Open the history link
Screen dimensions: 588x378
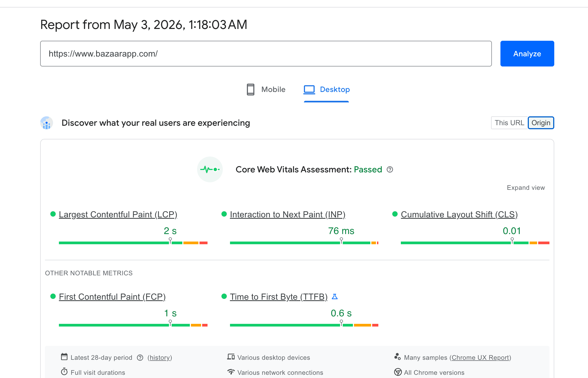coord(160,358)
